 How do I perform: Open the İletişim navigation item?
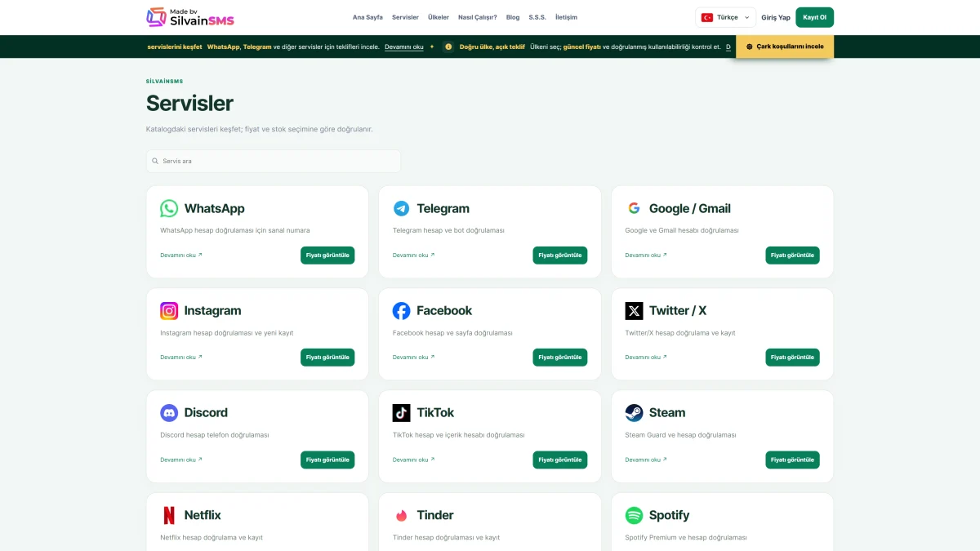566,17
